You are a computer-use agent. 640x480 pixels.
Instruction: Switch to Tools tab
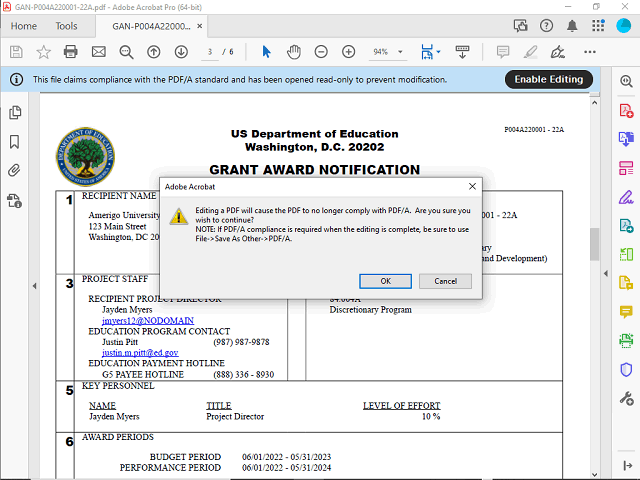click(x=66, y=26)
